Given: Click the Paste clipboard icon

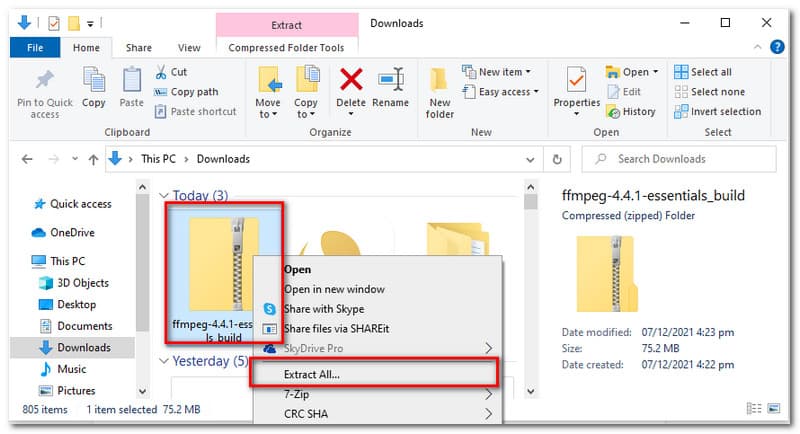Looking at the screenshot, I should [x=132, y=80].
